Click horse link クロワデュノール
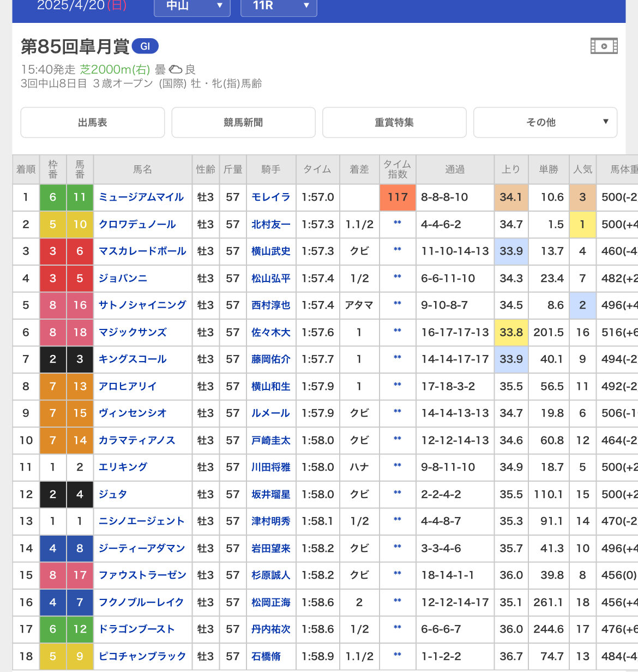The height and width of the screenshot is (672, 638). [137, 224]
